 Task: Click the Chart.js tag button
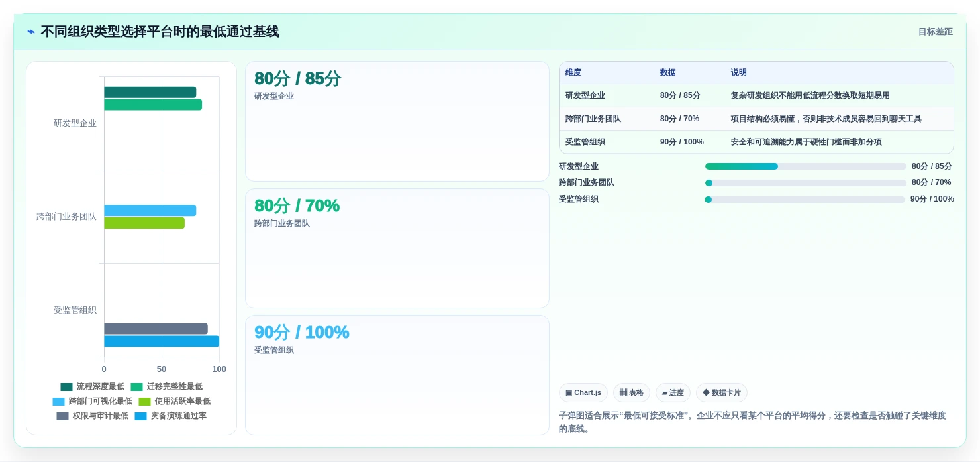[583, 392]
